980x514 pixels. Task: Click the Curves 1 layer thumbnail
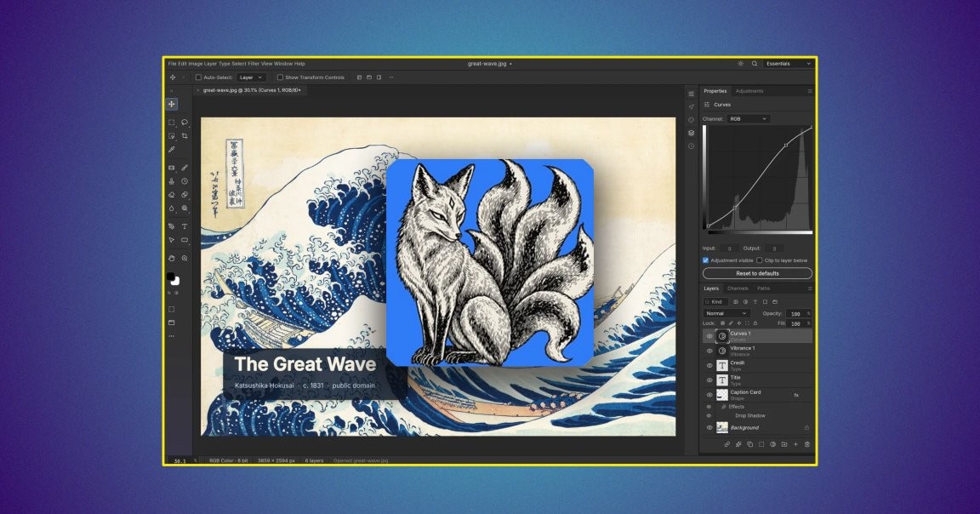pyautogui.click(x=722, y=336)
